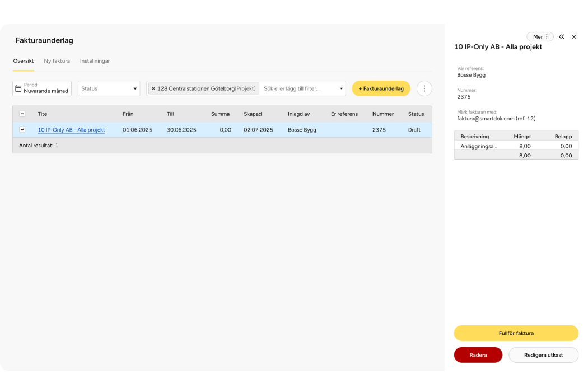588x392 pixels.
Task: Click the Antal resultat: 1 footer text
Action: 39,146
